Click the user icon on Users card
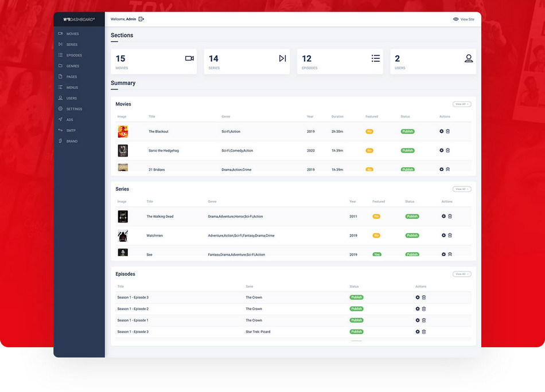Viewport: 545px width, 392px height. coord(469,58)
